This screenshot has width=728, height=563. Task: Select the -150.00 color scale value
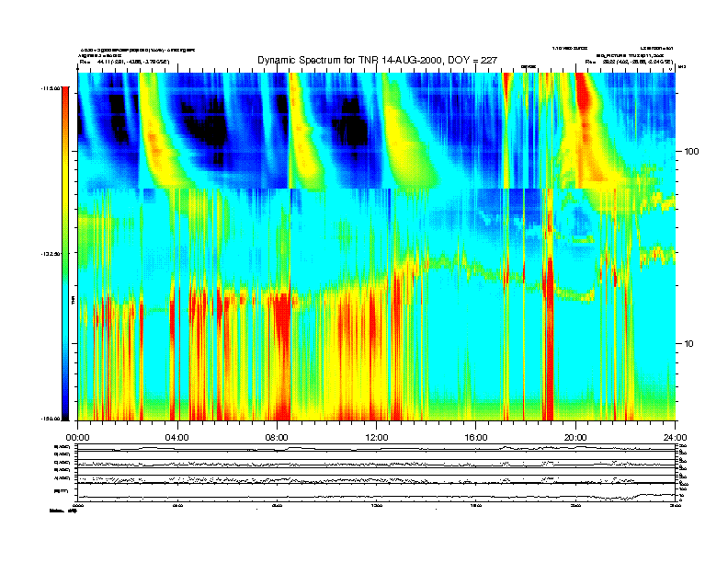tap(51, 419)
